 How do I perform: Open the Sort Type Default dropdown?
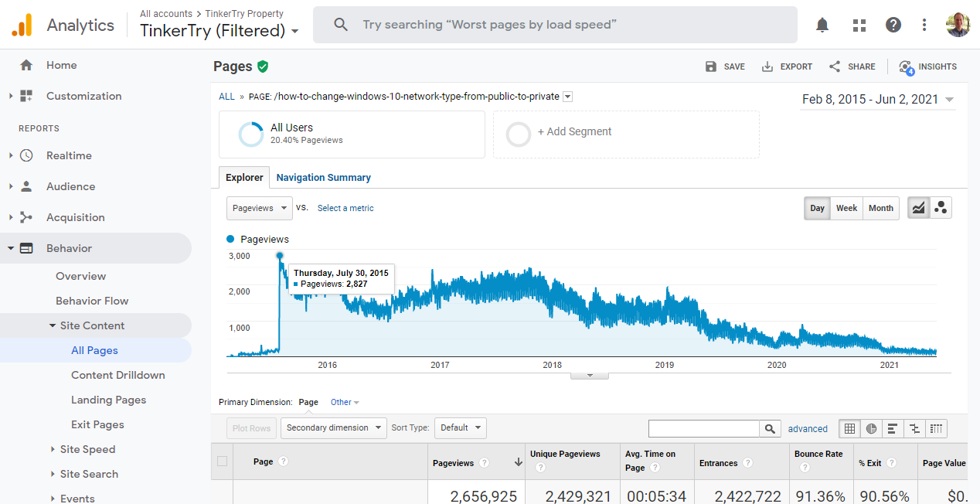tap(460, 427)
